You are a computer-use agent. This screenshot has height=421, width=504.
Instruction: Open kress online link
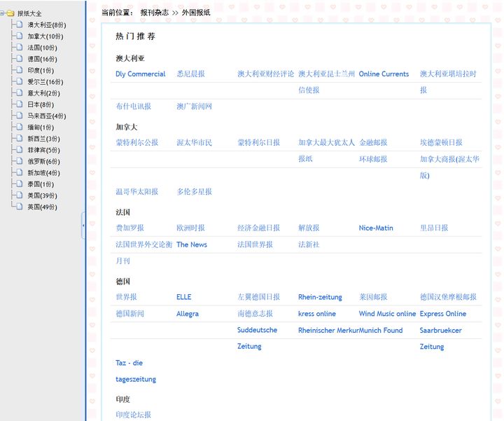[317, 314]
